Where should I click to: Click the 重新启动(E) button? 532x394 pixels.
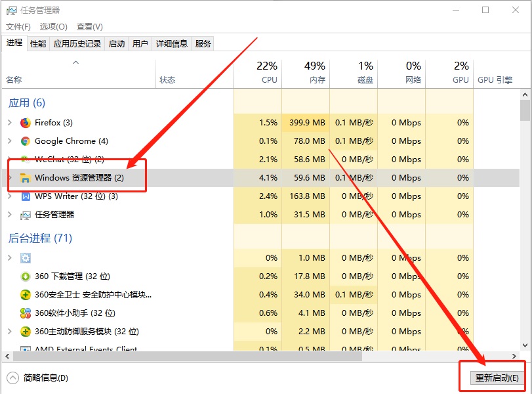(x=497, y=378)
